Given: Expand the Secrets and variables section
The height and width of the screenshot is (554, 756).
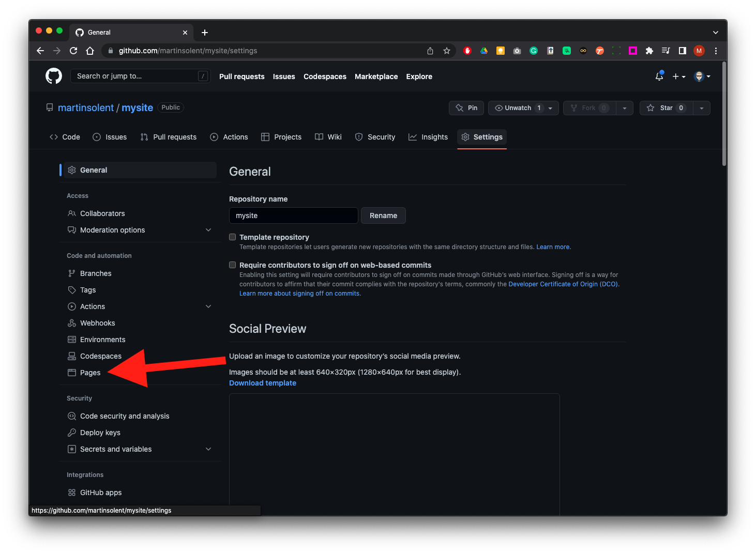Looking at the screenshot, I should [208, 449].
